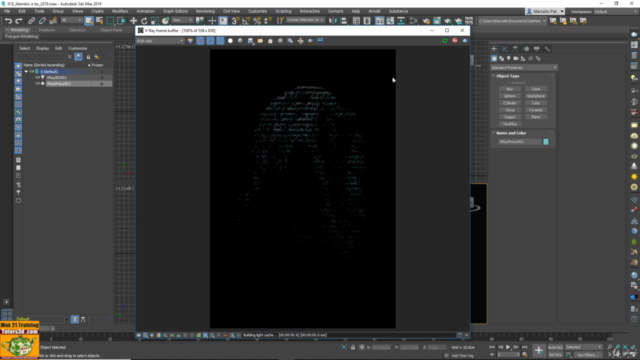Switch to the Freeform ribbon tab

click(47, 30)
